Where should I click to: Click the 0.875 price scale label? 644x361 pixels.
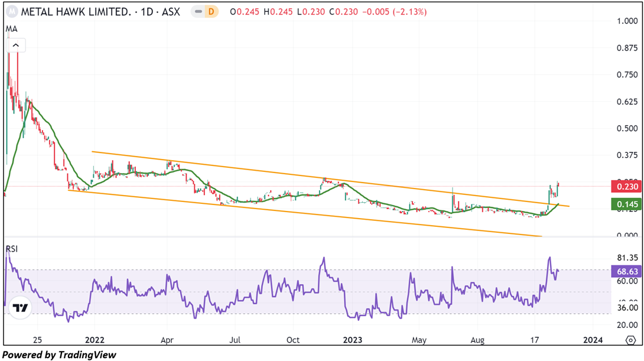tap(627, 48)
